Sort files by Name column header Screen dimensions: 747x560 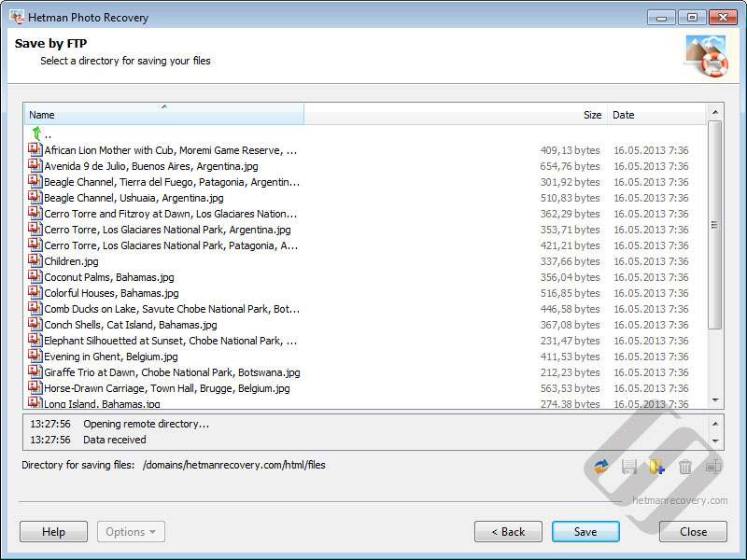point(163,115)
